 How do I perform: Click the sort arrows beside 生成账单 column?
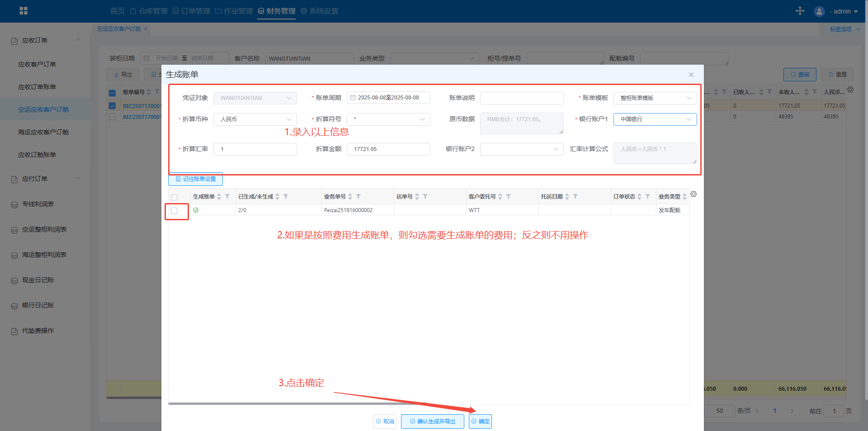[219, 197]
